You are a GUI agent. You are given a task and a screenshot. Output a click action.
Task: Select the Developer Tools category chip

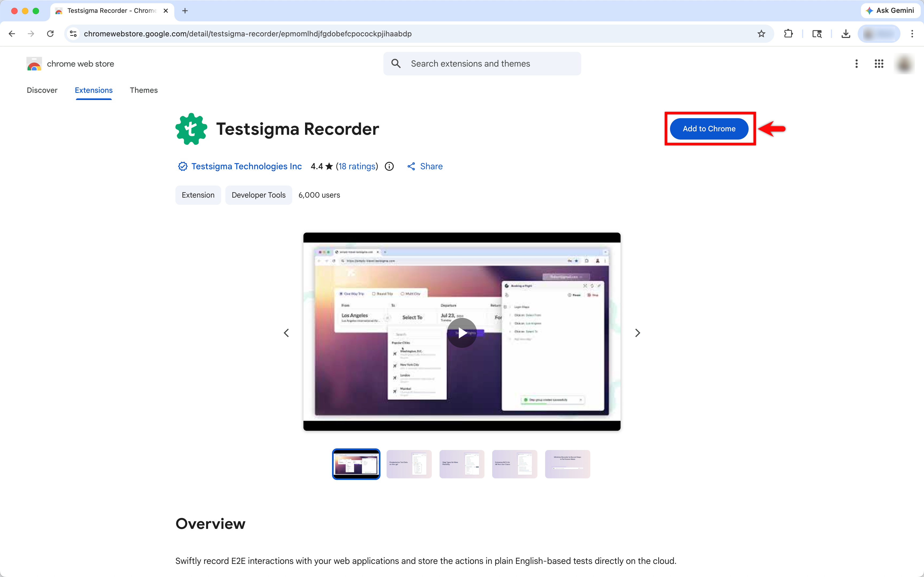tap(258, 195)
